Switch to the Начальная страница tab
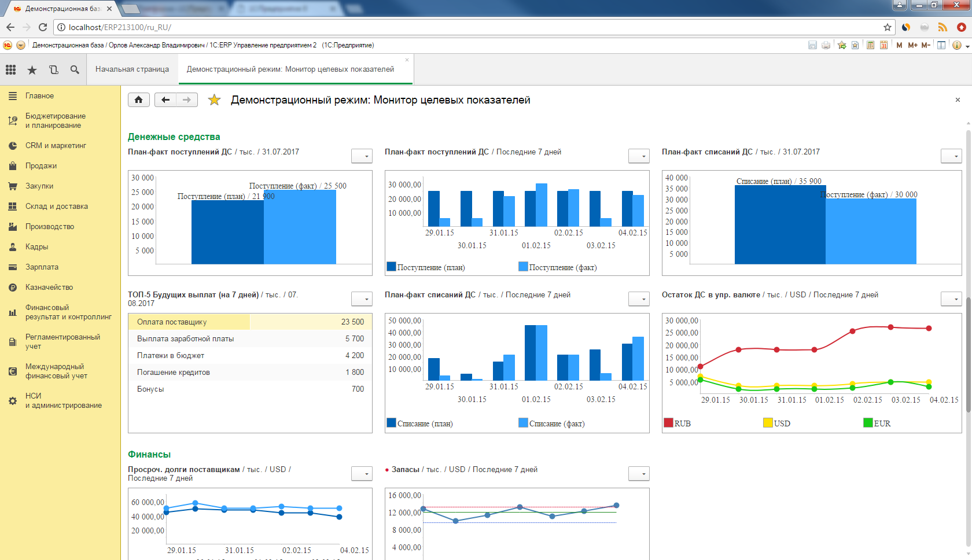The image size is (972, 560). [132, 69]
